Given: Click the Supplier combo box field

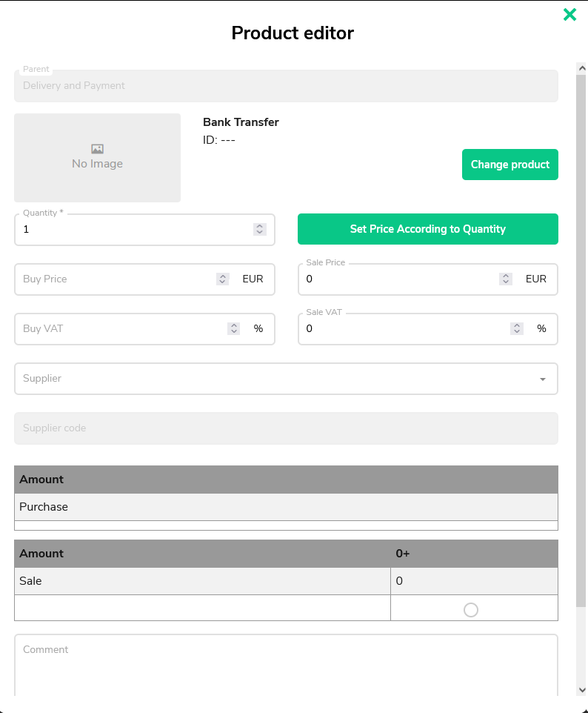Looking at the screenshot, I should 286,379.
